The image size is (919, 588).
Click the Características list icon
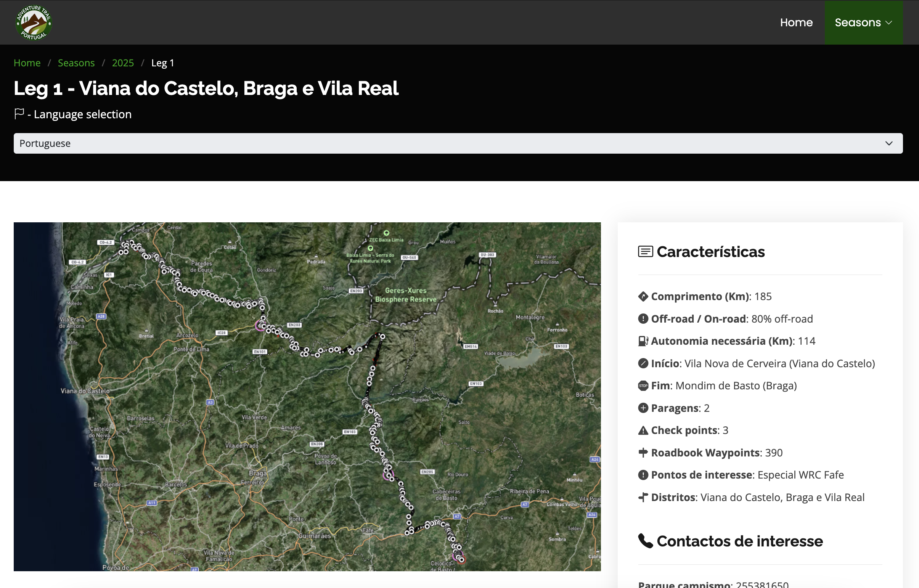point(645,252)
